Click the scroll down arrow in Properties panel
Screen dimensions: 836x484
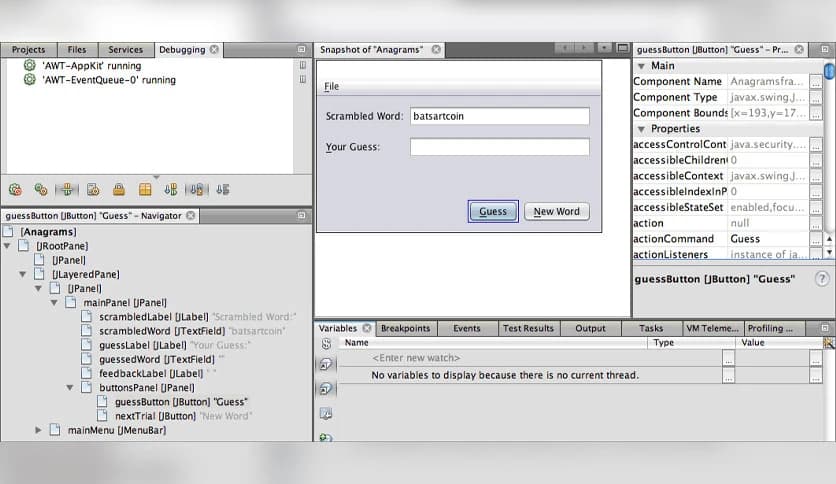[830, 252]
